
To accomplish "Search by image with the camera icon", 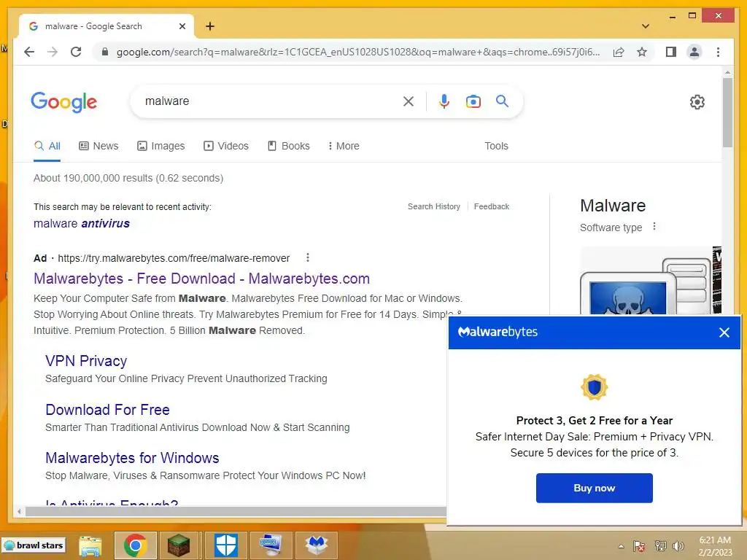I will [x=473, y=101].
